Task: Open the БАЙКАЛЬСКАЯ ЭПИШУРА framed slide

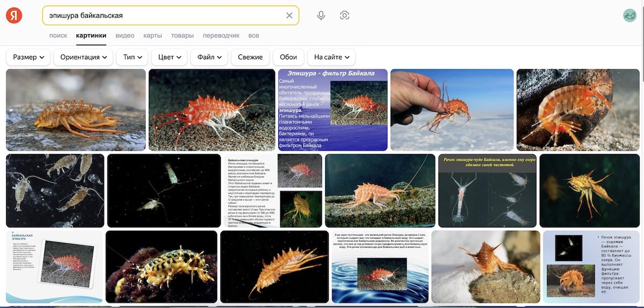Action: (54, 267)
